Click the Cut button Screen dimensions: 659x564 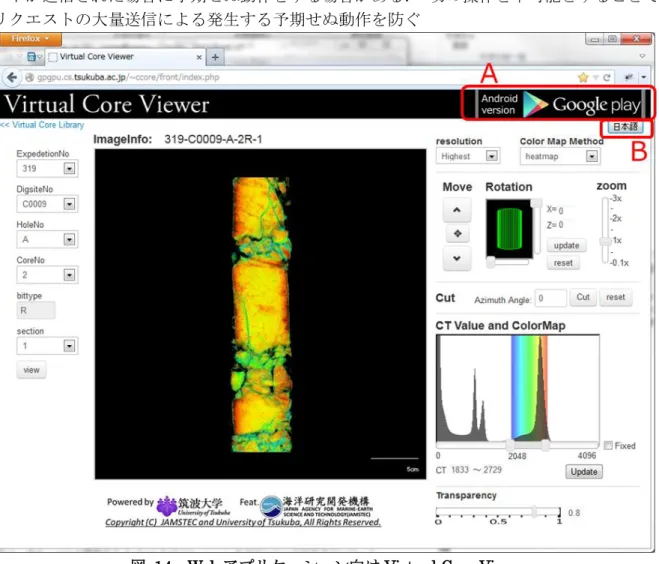[583, 298]
